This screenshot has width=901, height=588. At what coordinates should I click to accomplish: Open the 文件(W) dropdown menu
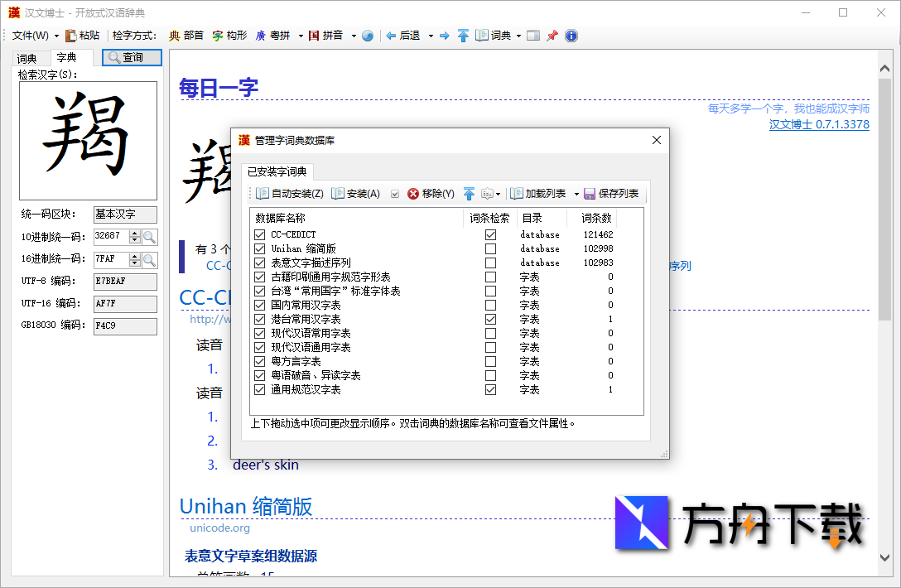(x=31, y=36)
